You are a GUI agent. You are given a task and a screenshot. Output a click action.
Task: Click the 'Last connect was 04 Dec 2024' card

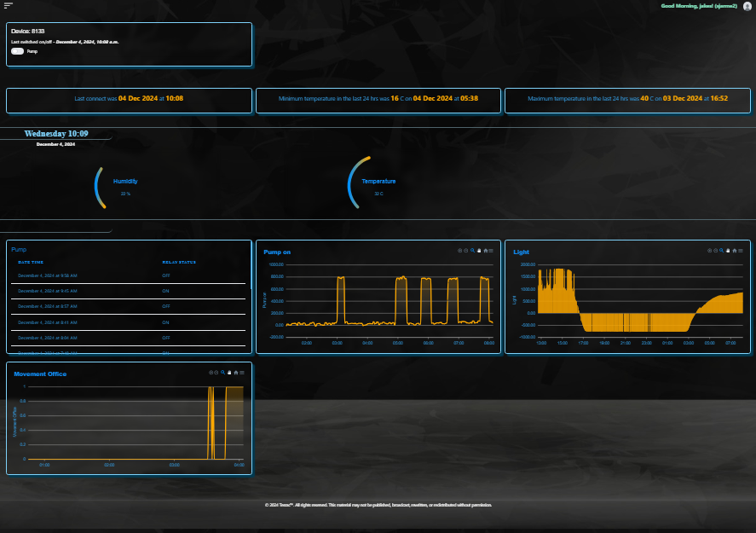click(129, 101)
